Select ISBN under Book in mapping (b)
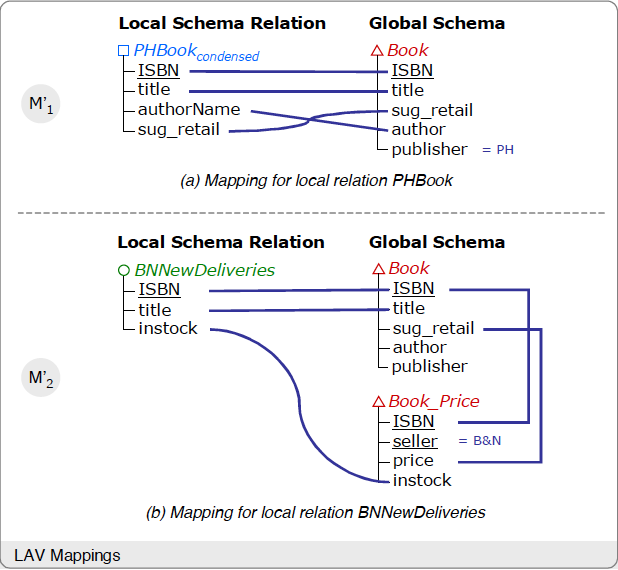The width and height of the screenshot is (618, 570). (x=413, y=289)
